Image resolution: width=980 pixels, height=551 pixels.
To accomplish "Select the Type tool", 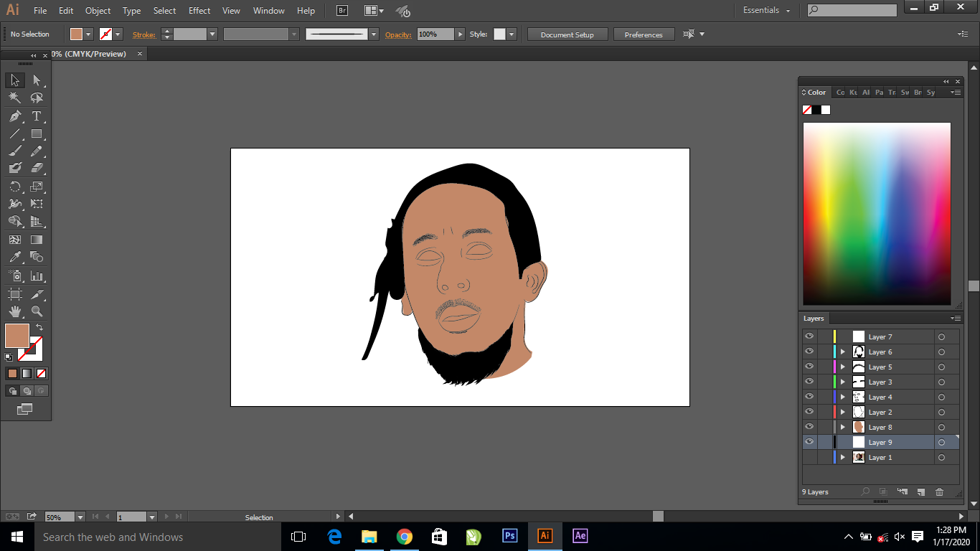I will point(37,116).
